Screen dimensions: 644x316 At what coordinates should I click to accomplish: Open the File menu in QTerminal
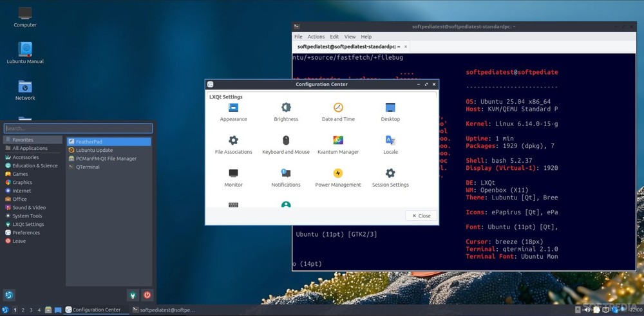coord(298,37)
